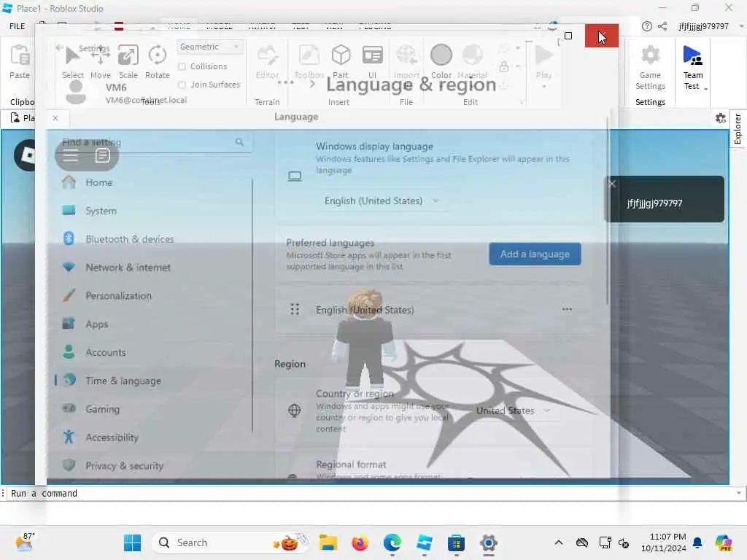Activate the Move tool
The height and width of the screenshot is (560, 747).
click(x=101, y=62)
